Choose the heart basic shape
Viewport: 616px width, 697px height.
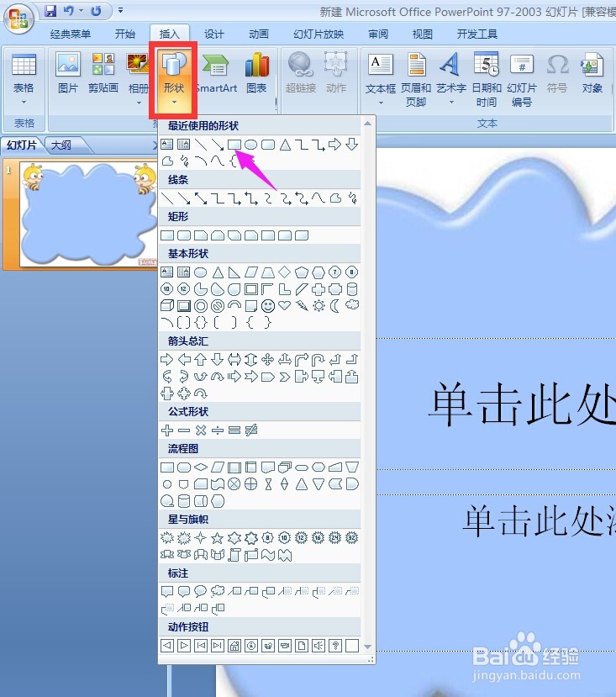tap(284, 305)
